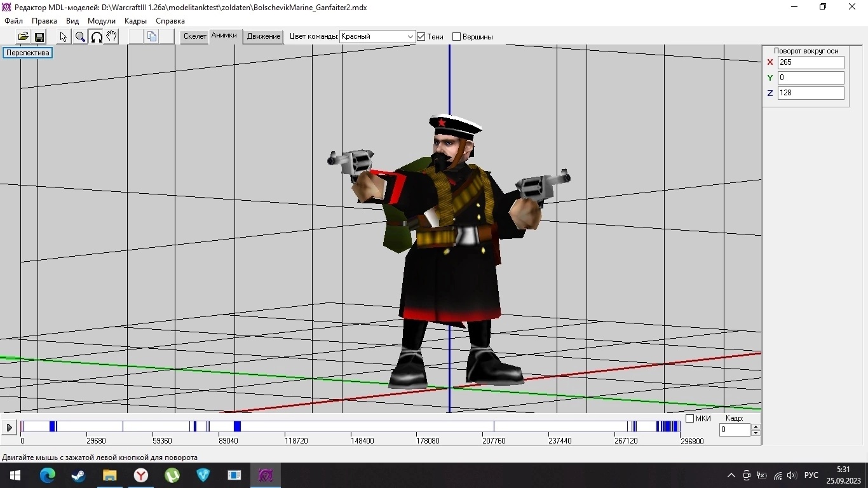Increase the frame number with up arrow
Screen dimensions: 868x488
[x=756, y=426]
